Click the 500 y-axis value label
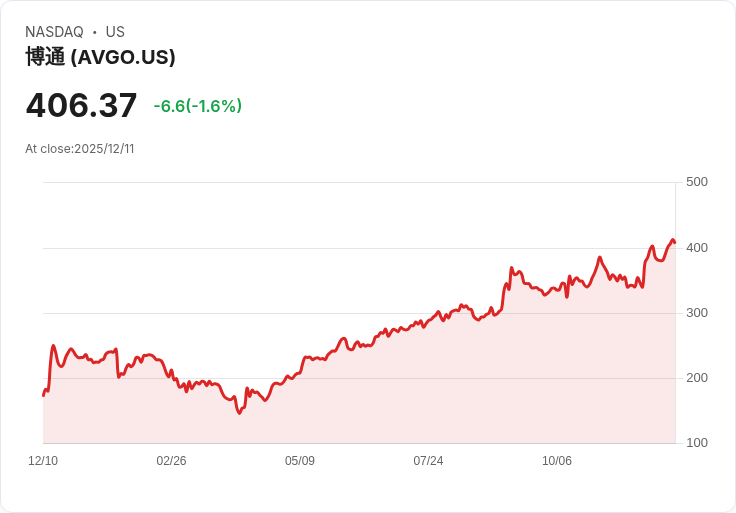This screenshot has width=736, height=513. pos(697,182)
